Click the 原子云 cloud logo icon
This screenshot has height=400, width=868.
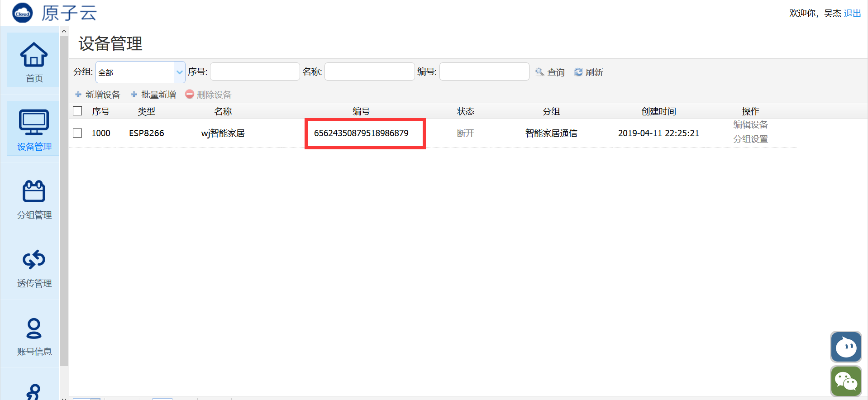tap(23, 13)
